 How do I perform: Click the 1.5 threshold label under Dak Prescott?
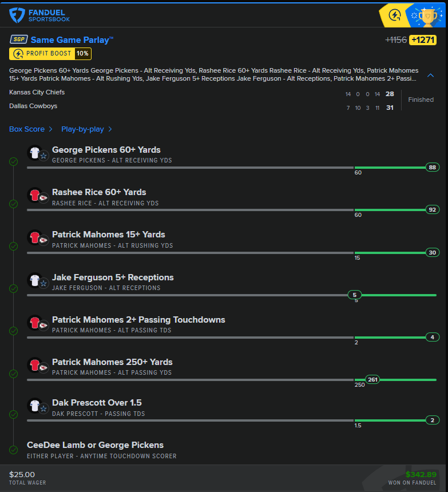(x=358, y=426)
